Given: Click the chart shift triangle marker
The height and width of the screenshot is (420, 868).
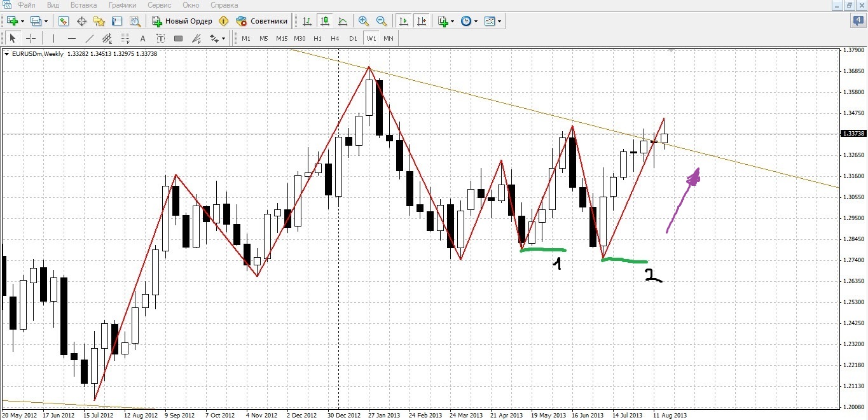Looking at the screenshot, I should 671,50.
